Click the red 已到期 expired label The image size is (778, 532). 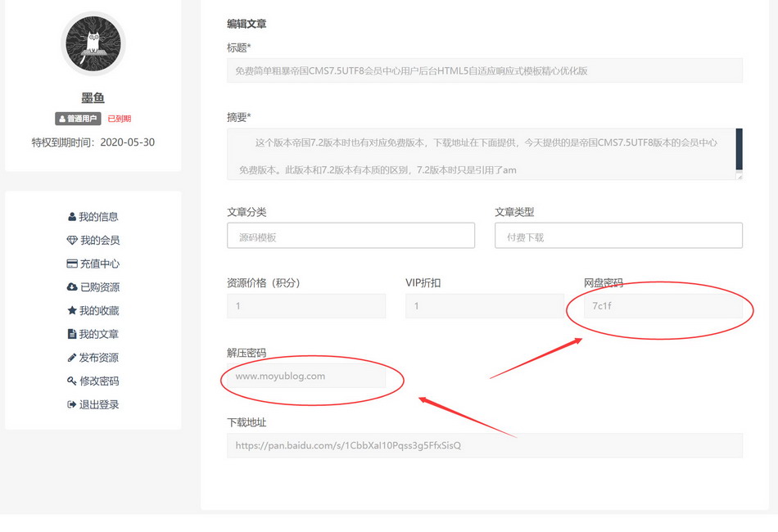[x=119, y=119]
